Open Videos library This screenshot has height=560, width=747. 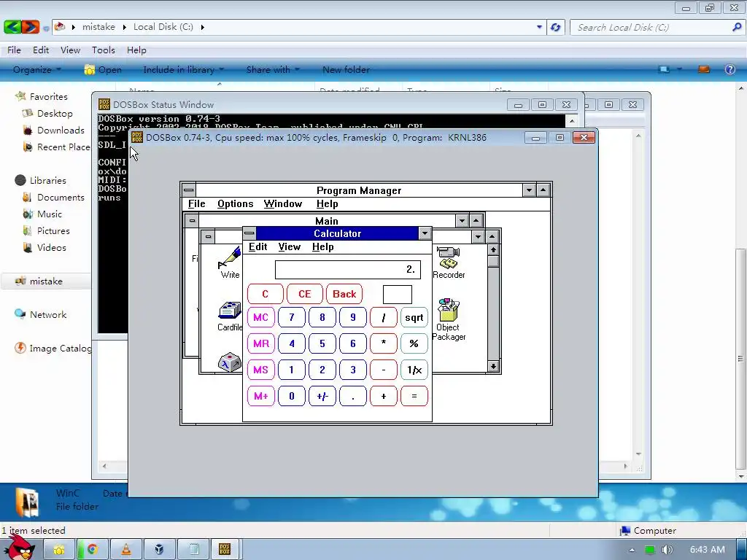52,247
